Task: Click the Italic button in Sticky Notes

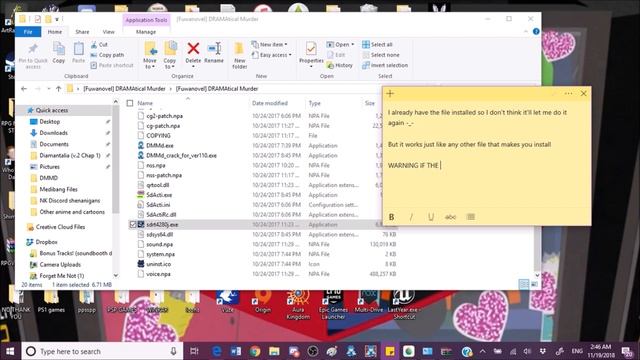Action: pyautogui.click(x=411, y=217)
